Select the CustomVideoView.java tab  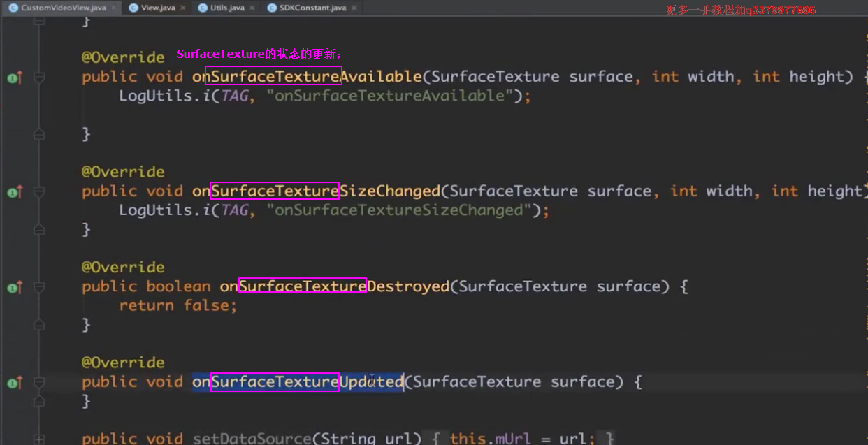click(x=63, y=8)
